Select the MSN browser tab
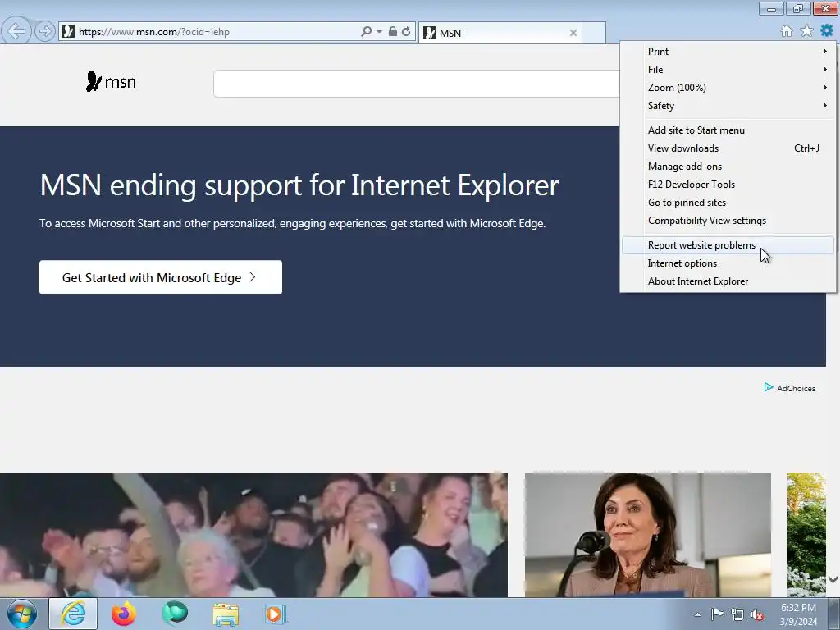Viewport: 840px width, 630px height. pos(500,33)
